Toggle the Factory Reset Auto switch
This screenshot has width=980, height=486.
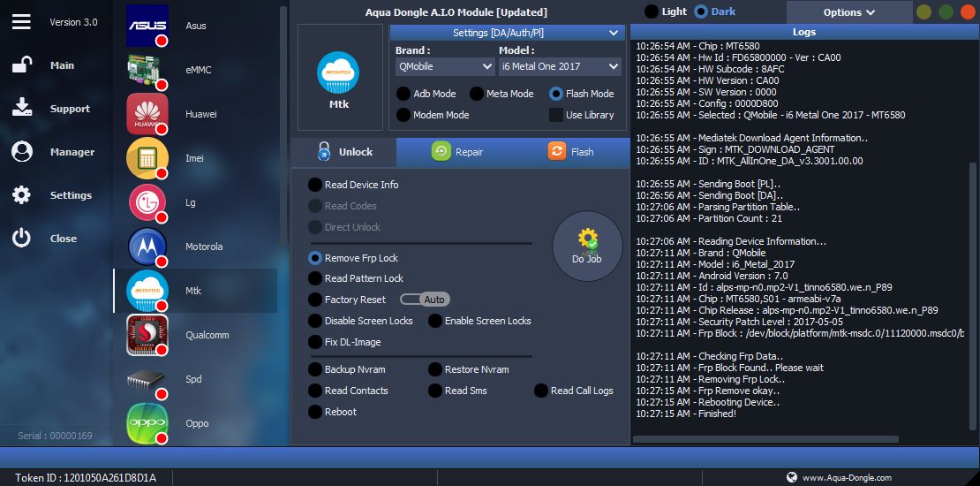(425, 300)
